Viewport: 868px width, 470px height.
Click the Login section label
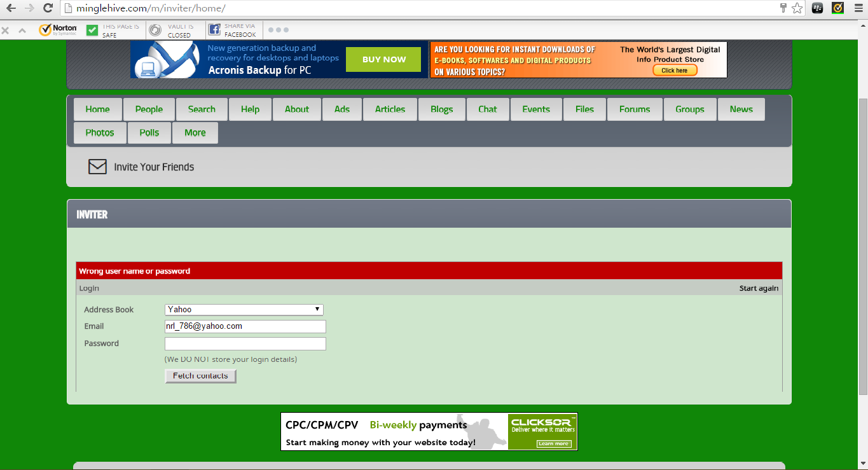click(89, 288)
